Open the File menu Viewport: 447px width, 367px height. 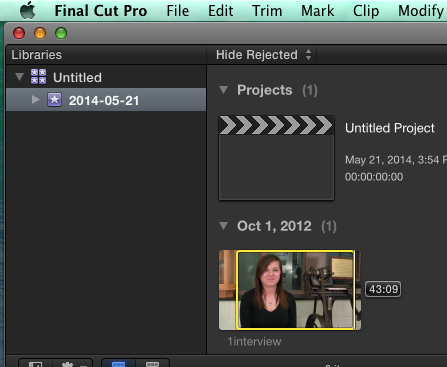point(178,11)
